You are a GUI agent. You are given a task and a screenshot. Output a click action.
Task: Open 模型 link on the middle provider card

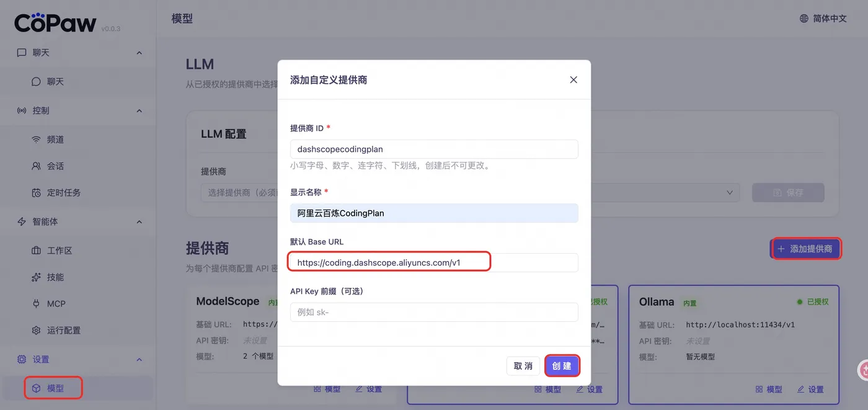tap(547, 390)
